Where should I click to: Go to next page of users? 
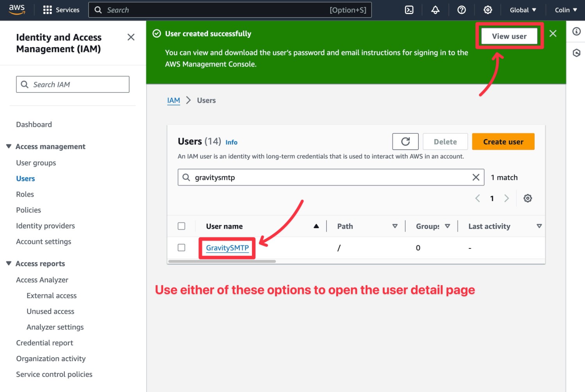pos(506,198)
